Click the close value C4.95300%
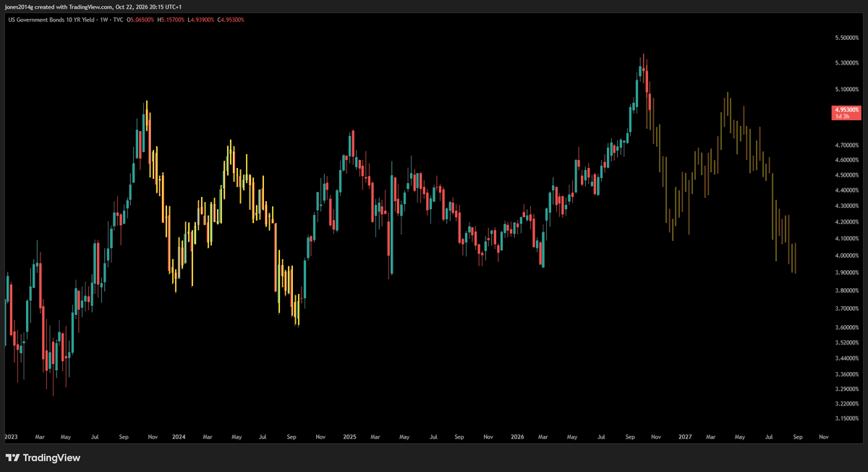 click(230, 20)
